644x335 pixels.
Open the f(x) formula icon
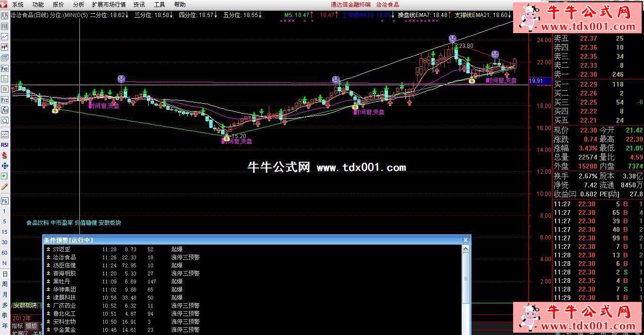coord(5,110)
